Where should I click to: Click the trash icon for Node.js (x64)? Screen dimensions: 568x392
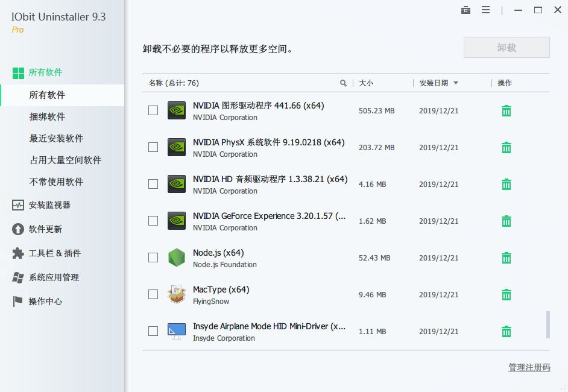(506, 258)
